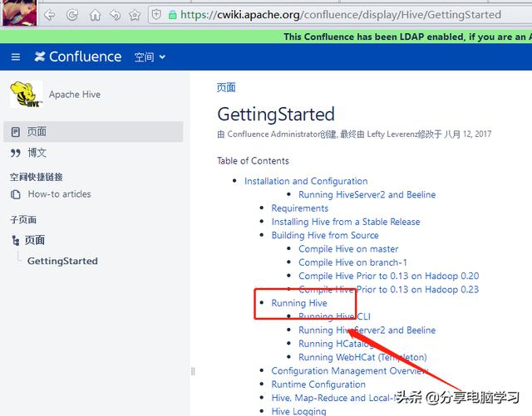532x416 pixels.
Task: Click the Confluence logo
Action: (77, 56)
